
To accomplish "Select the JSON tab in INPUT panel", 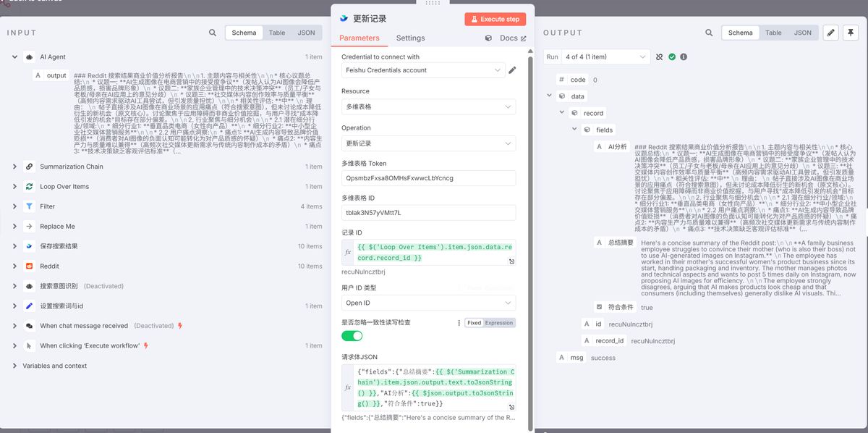I will coord(306,33).
